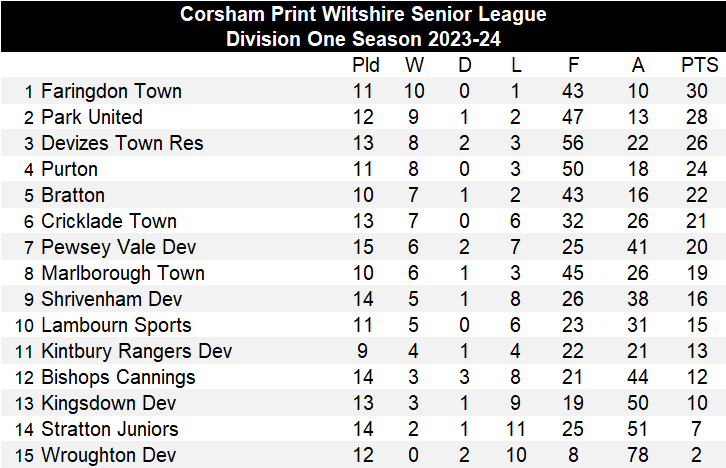Select the Pld column header
The image size is (726, 468).
click(x=366, y=65)
